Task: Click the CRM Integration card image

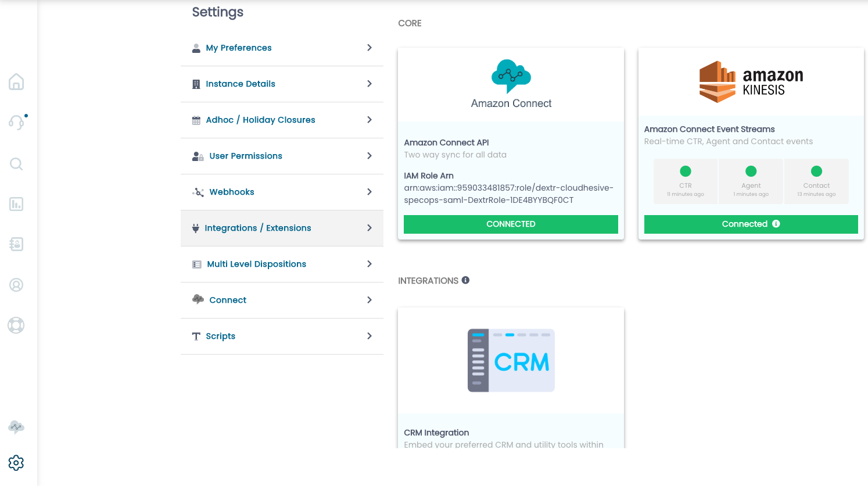Action: point(511,360)
